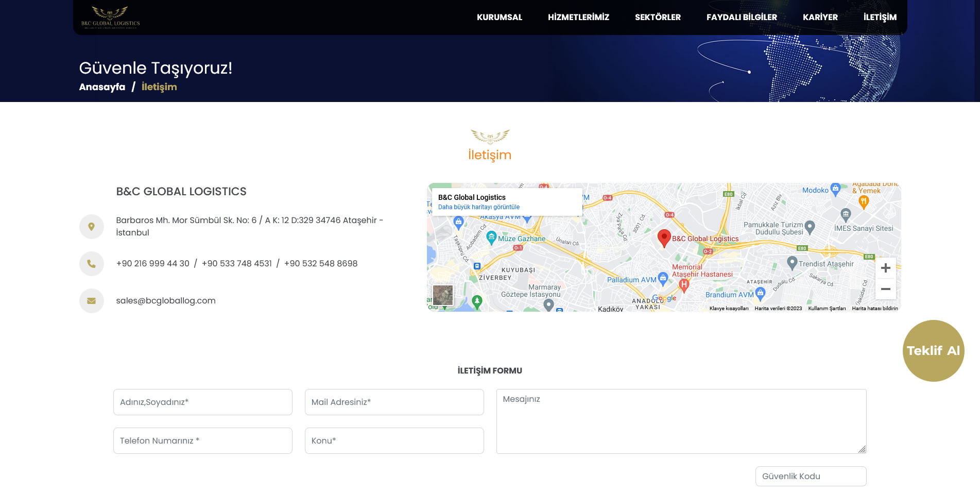Open 'Klavye kısayolları' on the map
Viewport: 980px width, 492px height.
pos(729,309)
